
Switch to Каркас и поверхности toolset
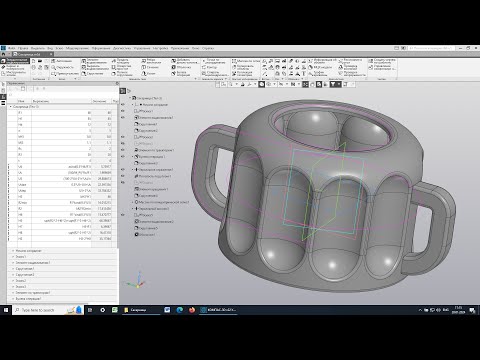(x=15, y=67)
